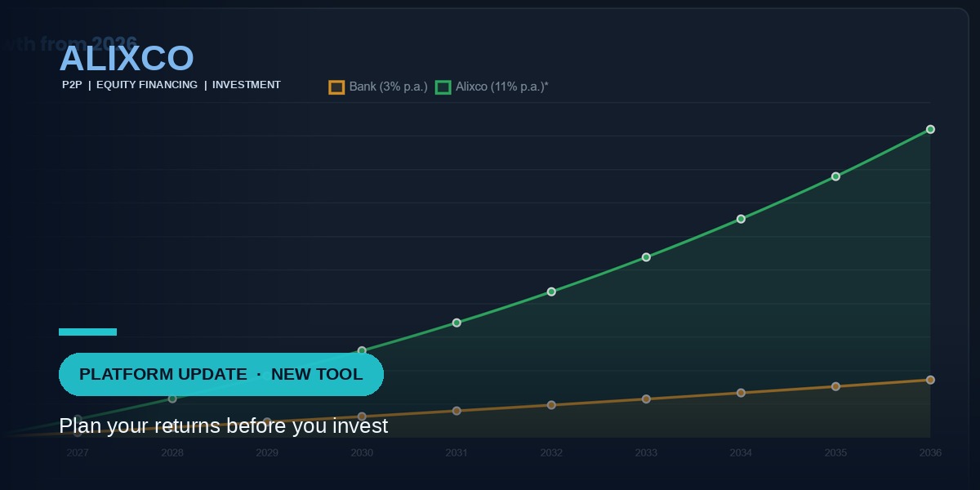Select the Alixco data point for 2034
Screen dimensions: 980x490
741,219
